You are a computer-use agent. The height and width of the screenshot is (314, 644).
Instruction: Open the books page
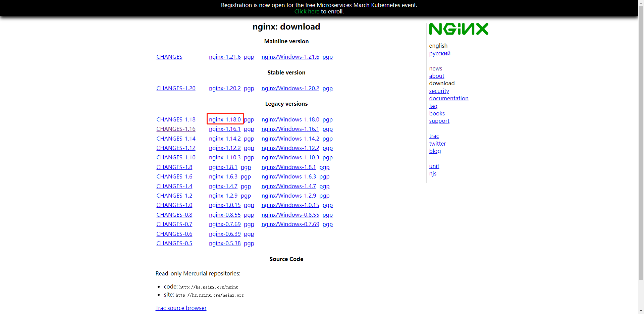pos(437,113)
